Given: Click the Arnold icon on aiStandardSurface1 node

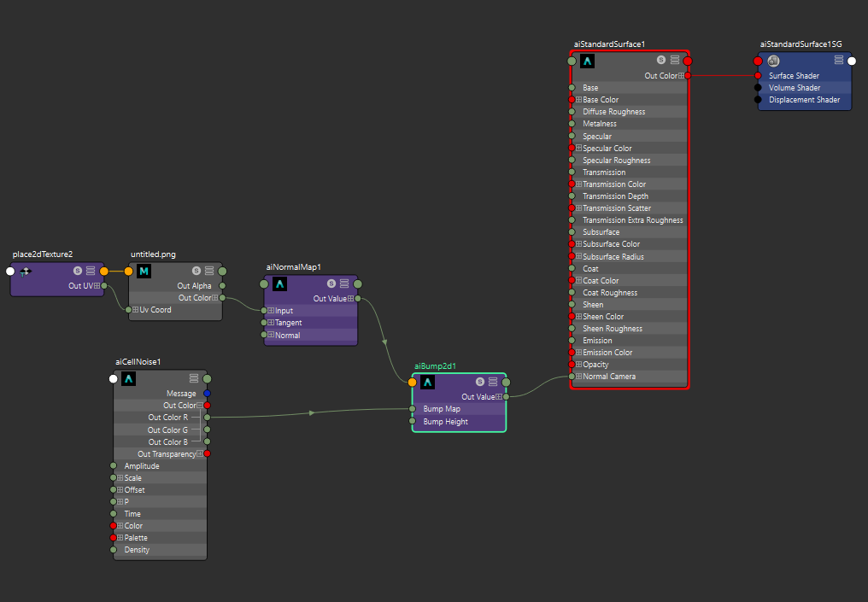Looking at the screenshot, I should 587,61.
